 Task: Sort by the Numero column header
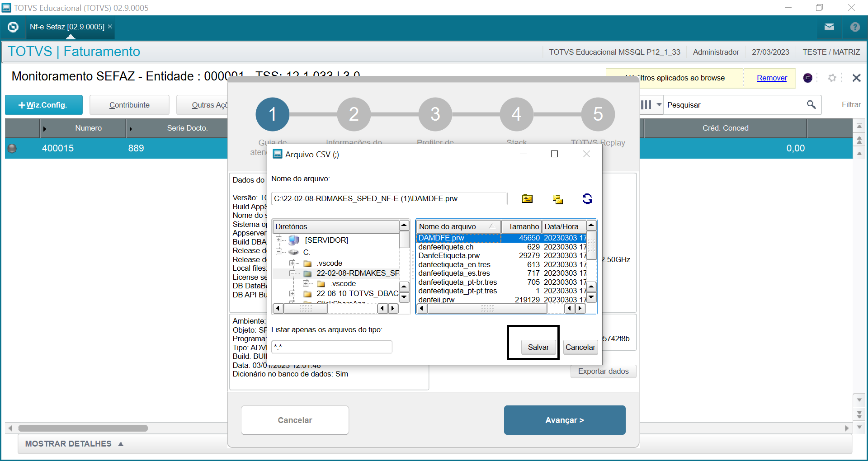click(x=88, y=128)
